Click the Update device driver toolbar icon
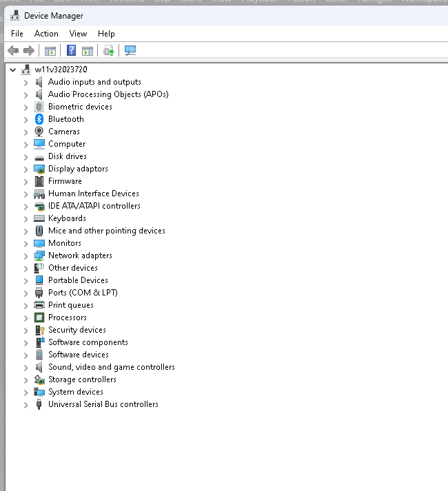This screenshot has width=448, height=491. (109, 51)
